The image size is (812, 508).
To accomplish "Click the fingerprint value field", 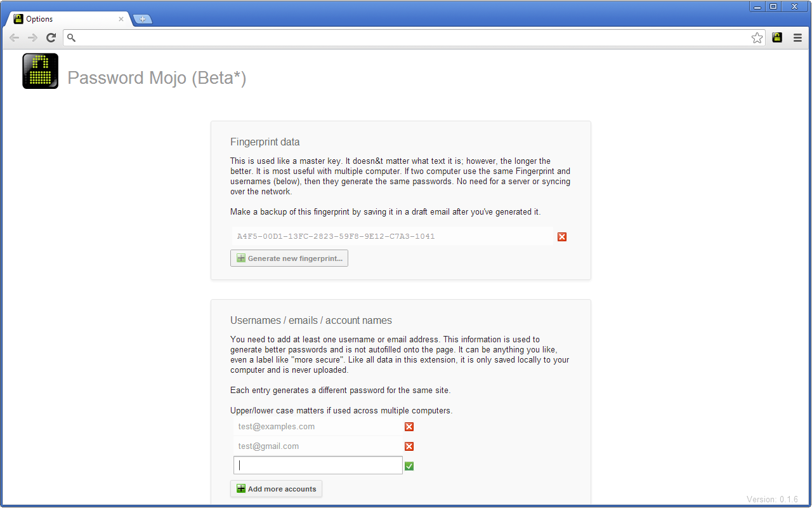I will 392,236.
